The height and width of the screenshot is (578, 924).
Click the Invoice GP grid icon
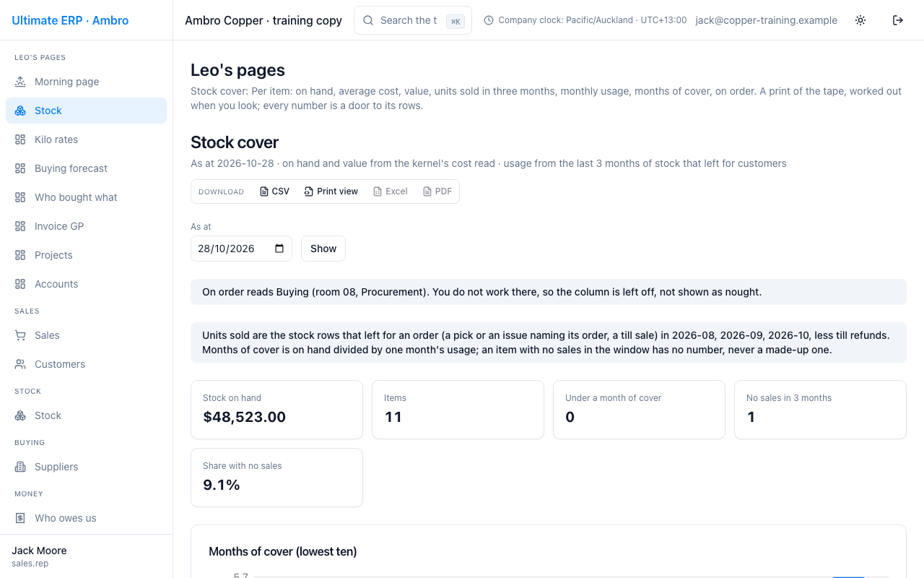coord(20,226)
